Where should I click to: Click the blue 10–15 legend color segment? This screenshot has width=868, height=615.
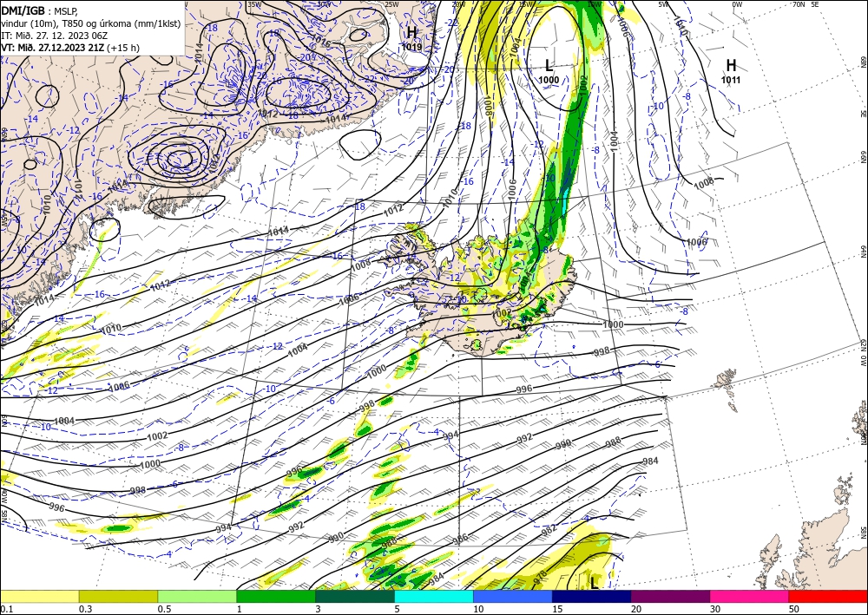(513, 596)
